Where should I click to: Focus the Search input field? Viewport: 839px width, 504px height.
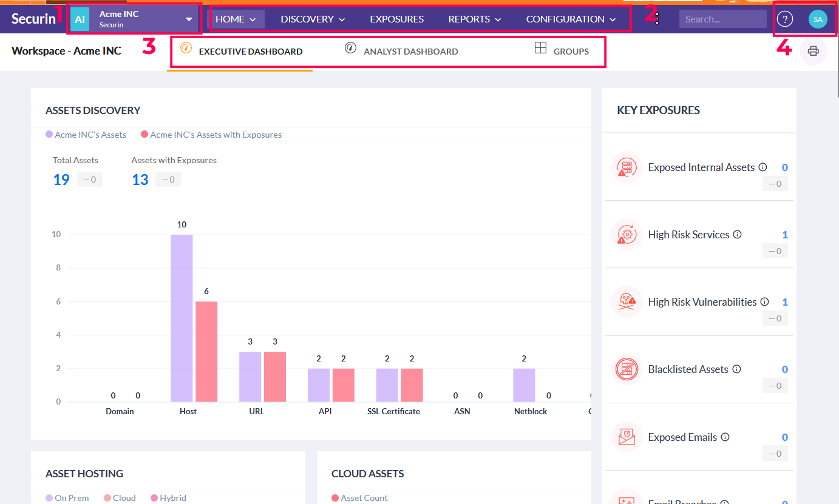click(x=723, y=19)
